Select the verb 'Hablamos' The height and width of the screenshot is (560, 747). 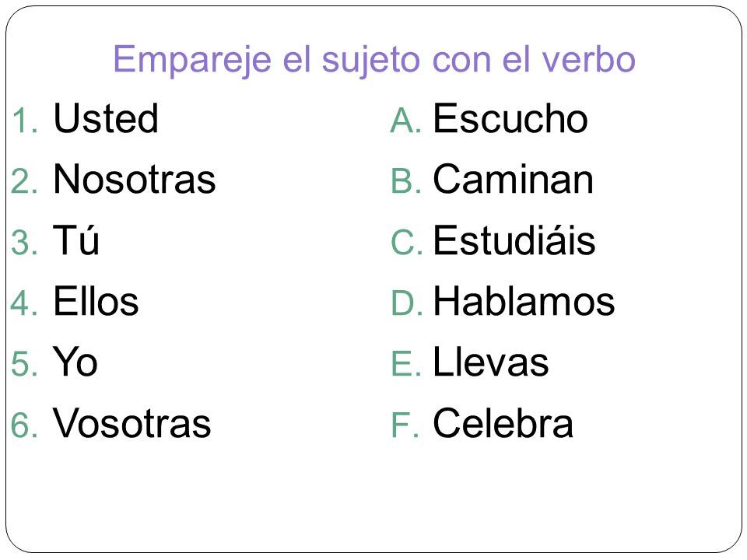pyautogui.click(x=524, y=301)
